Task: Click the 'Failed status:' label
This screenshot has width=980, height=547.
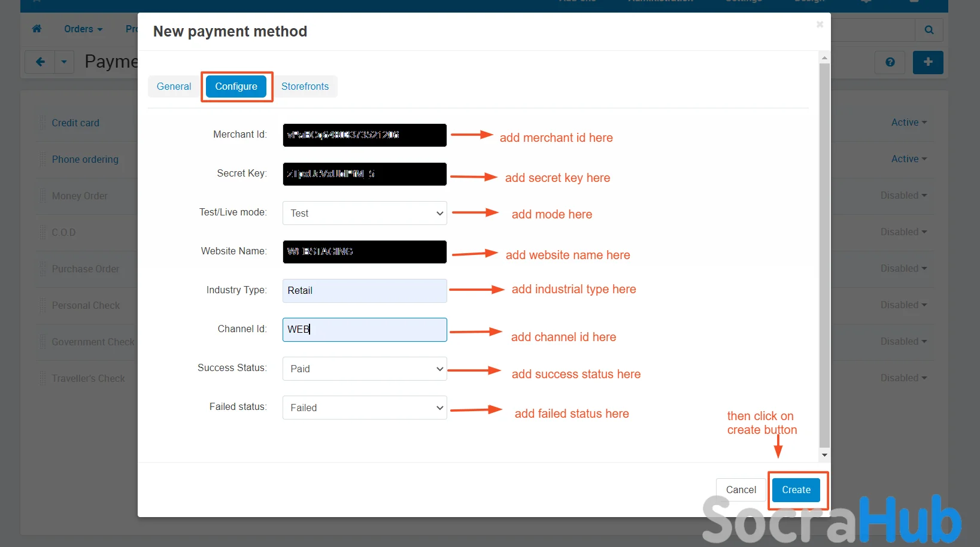Action: [238, 406]
